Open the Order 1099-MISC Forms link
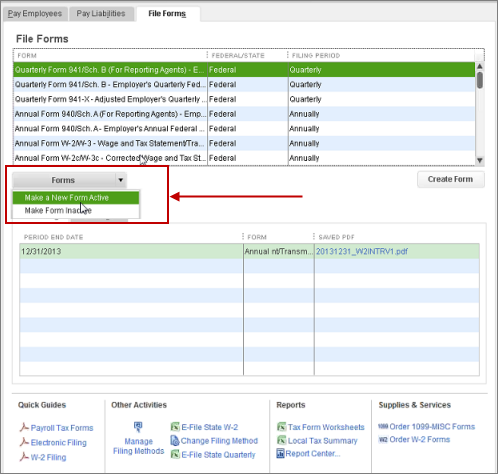 tap(432, 426)
